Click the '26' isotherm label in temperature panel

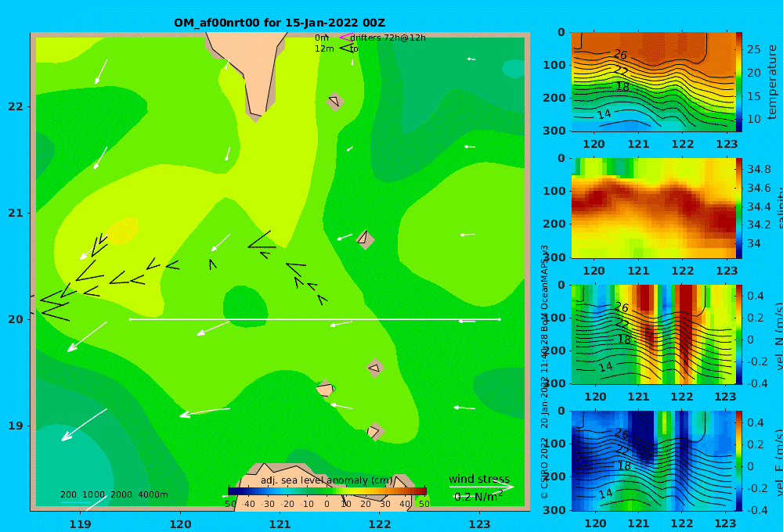coord(620,55)
